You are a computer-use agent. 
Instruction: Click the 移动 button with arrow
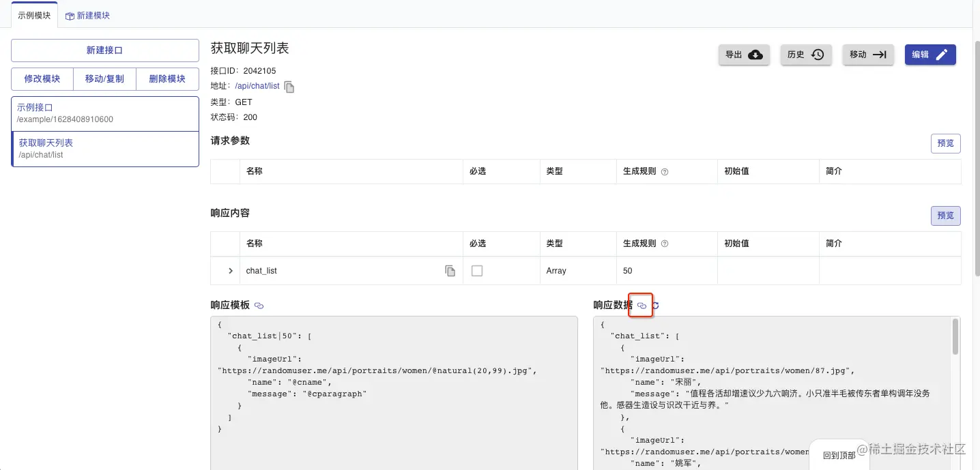[x=868, y=55]
